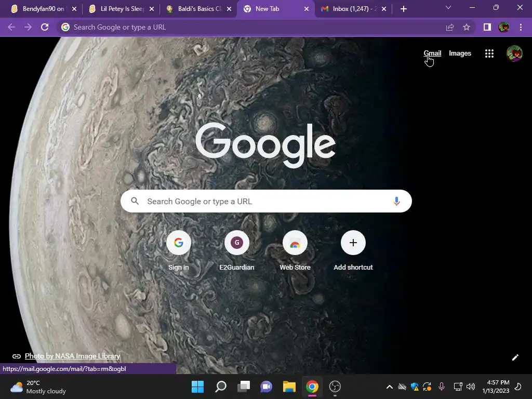Viewport: 532px width, 399px height.
Task: Open a new tab with plus button
Action: pyautogui.click(x=403, y=9)
